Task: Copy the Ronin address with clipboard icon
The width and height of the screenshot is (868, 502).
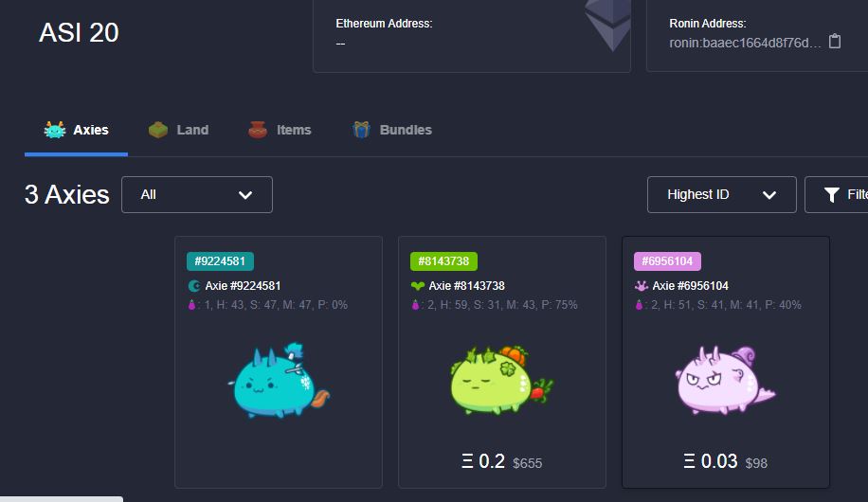Action: pos(835,42)
